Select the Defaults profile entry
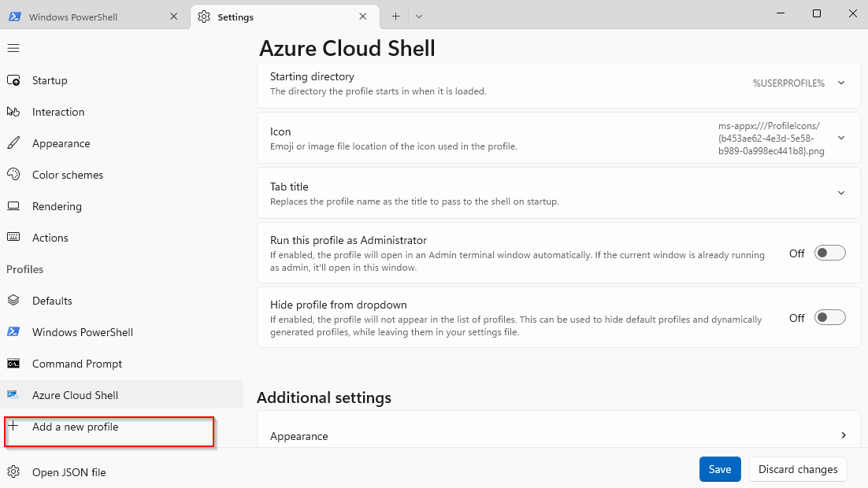This screenshot has height=488, width=868. 122,301
